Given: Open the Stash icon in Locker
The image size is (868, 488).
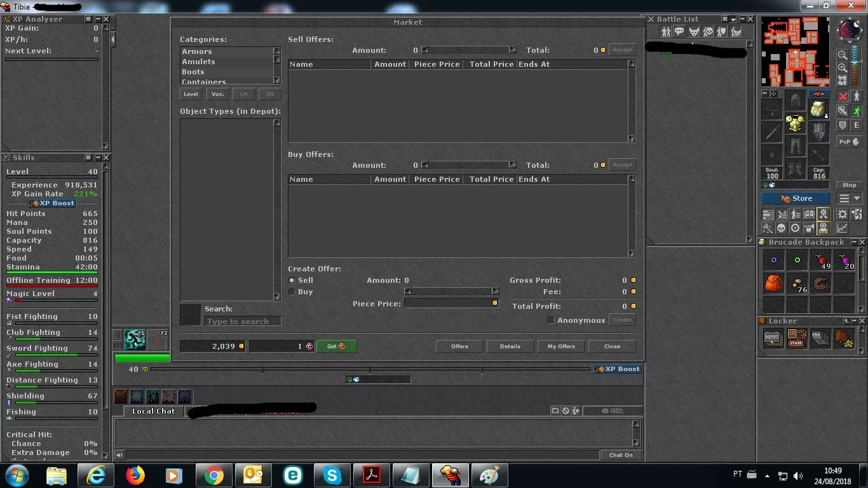Looking at the screenshot, I should point(797,339).
